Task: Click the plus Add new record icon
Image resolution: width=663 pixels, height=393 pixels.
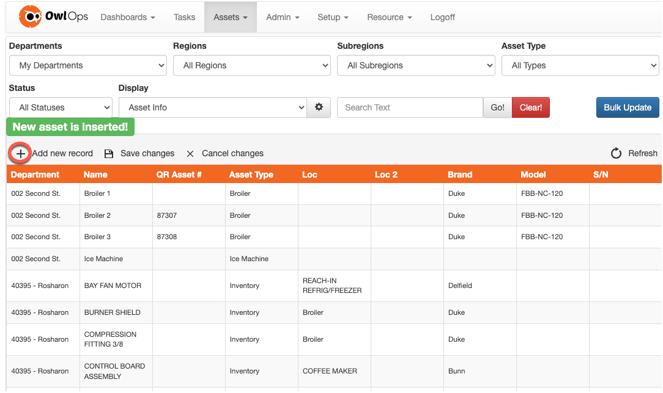Action: pos(20,154)
